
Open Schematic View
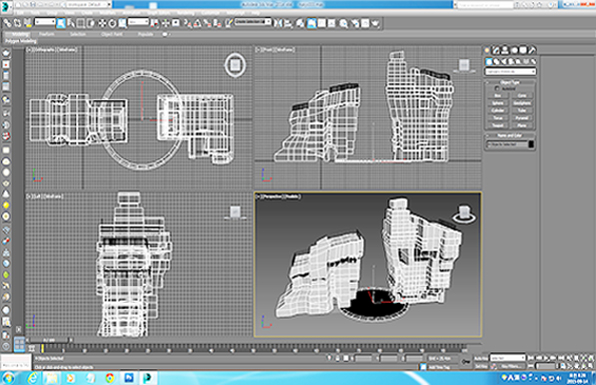pyautogui.click(x=332, y=23)
